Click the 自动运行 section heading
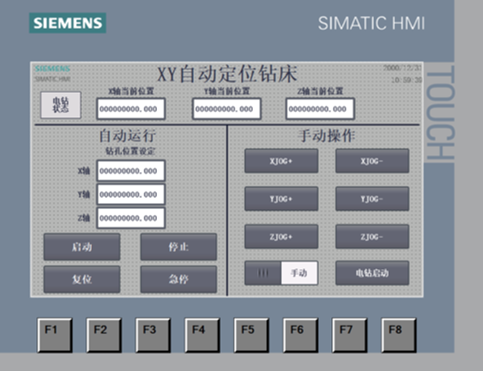 tap(127, 136)
